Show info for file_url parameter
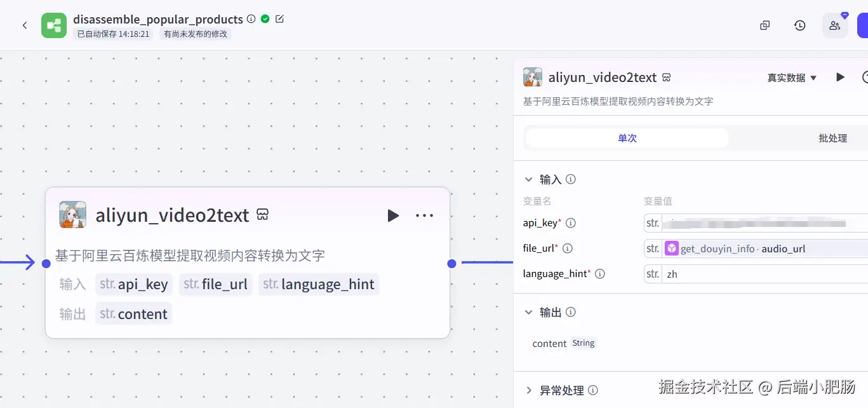The width and height of the screenshot is (868, 408). coord(568,248)
